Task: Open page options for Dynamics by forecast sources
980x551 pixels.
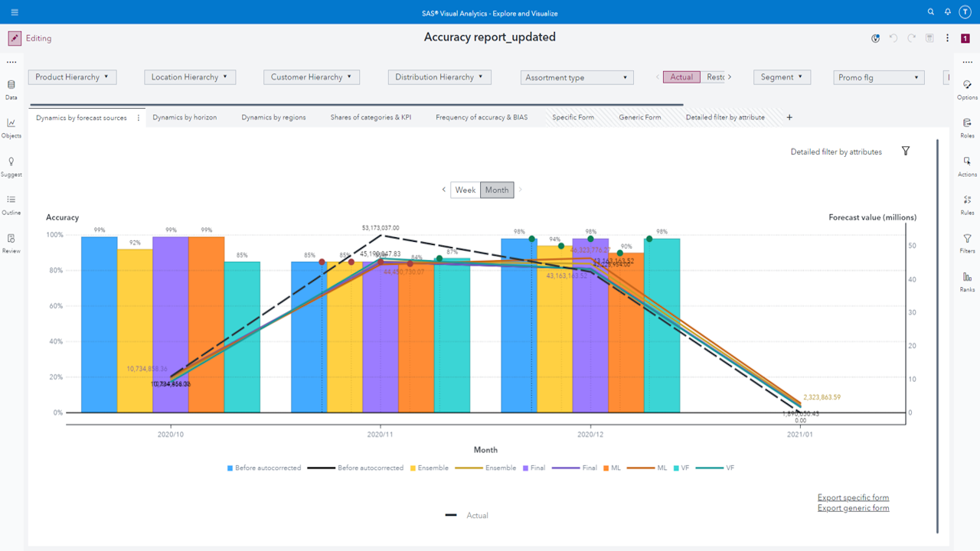Action: pyautogui.click(x=139, y=118)
